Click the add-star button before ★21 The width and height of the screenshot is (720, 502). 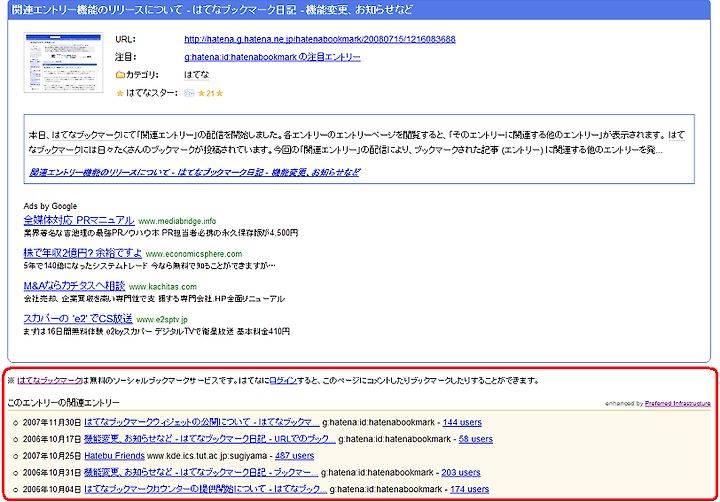[189, 93]
